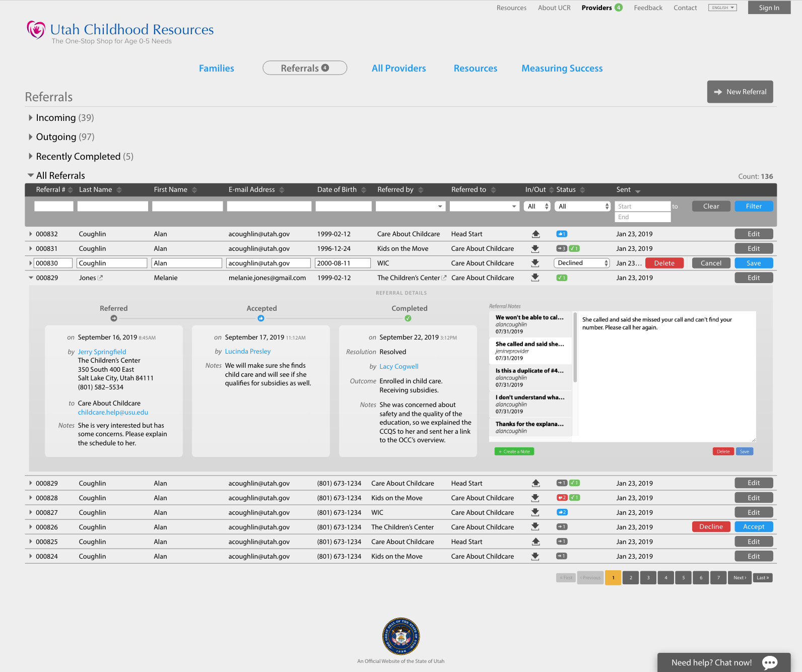
Task: Switch to the All Providers tab
Action: point(399,68)
